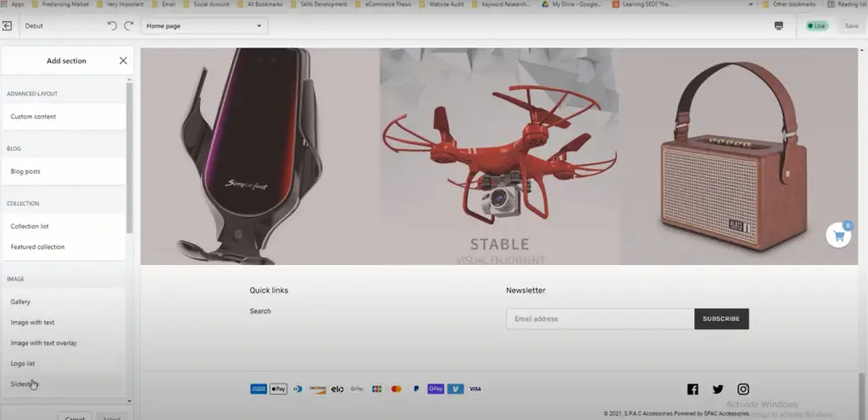Open the floating shopping cart icon
Screen dimensions: 868x420
tap(838, 235)
